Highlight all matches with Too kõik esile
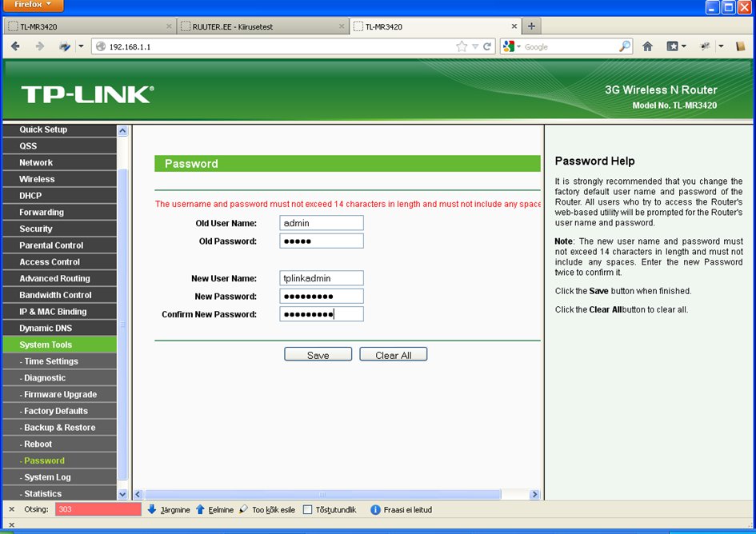 point(267,509)
